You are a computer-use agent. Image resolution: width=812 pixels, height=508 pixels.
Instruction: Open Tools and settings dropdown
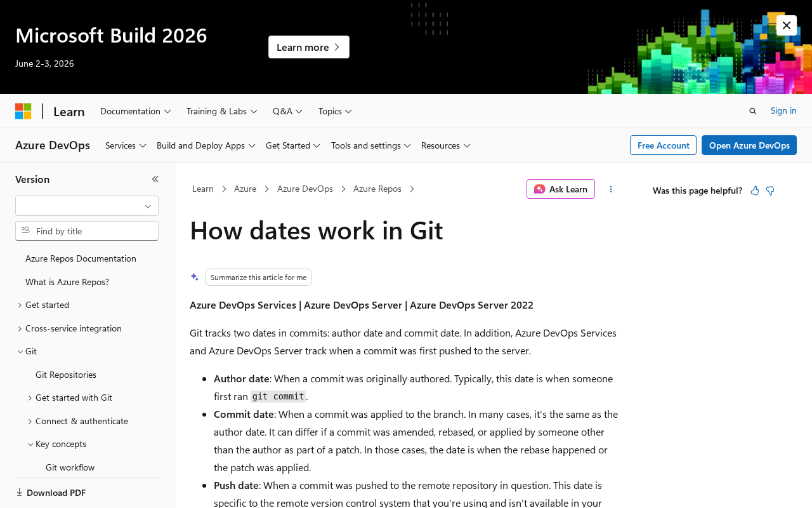click(371, 145)
